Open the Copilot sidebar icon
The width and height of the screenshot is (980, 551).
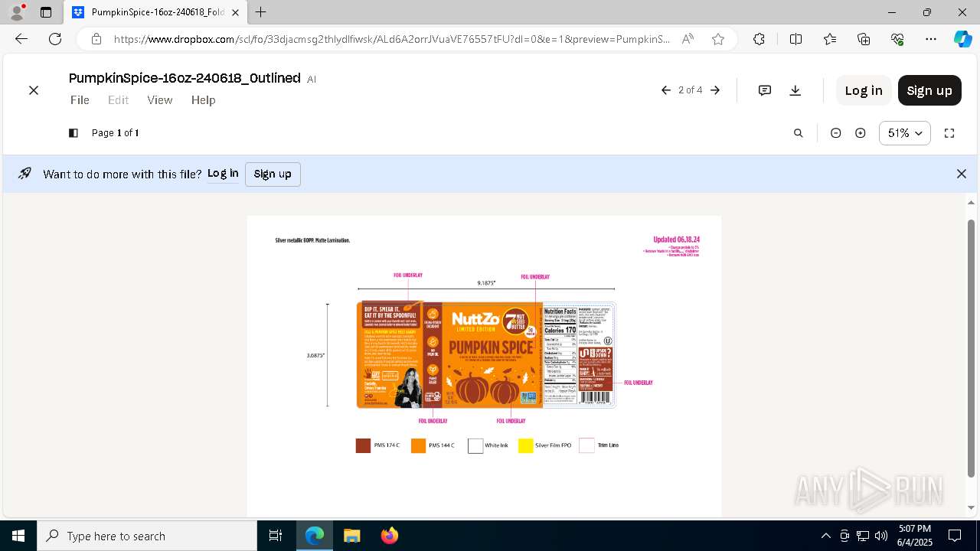(x=962, y=39)
